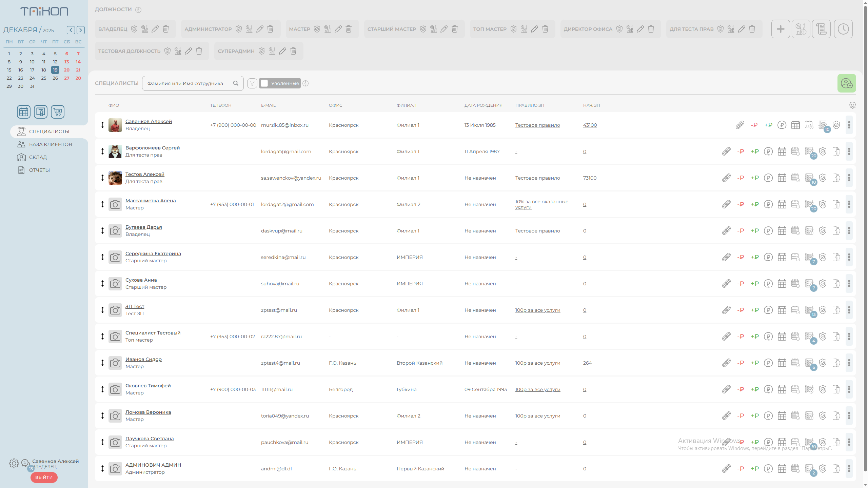
Task: Open checklist icon with badge 7 for Сухова Анна
Action: [x=810, y=284]
